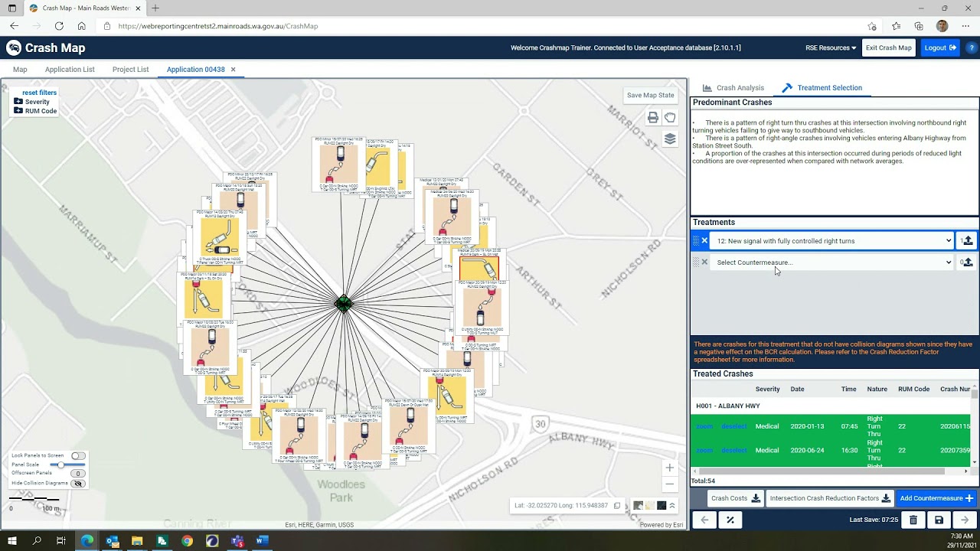Upload icon beside New signal treatment
This screenshot has height=551, width=980.
(x=968, y=240)
